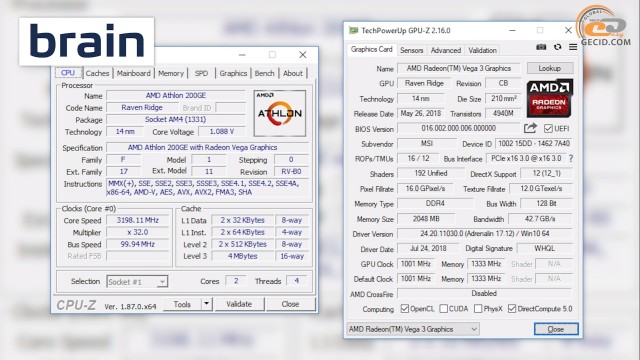Viewport: 640px width, 360px height.
Task: Click the AMD CrossFire value Disabled
Action: click(x=484, y=293)
